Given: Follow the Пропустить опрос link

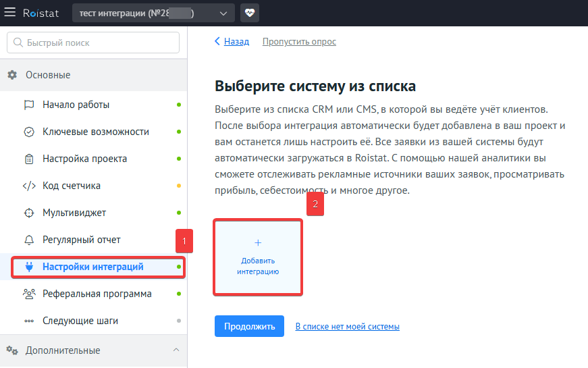Looking at the screenshot, I should (299, 42).
